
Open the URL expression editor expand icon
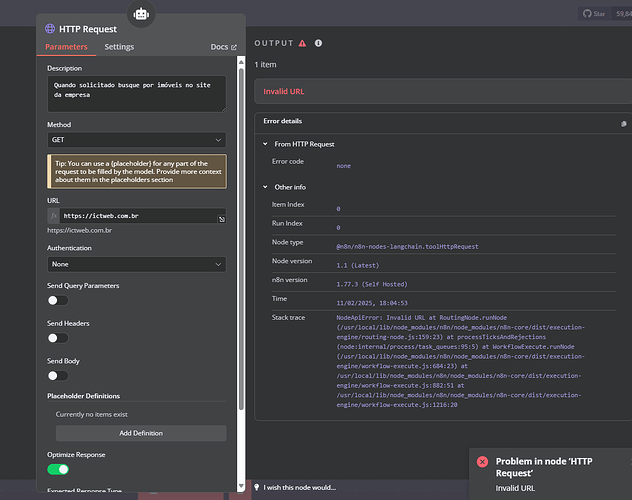(x=222, y=219)
